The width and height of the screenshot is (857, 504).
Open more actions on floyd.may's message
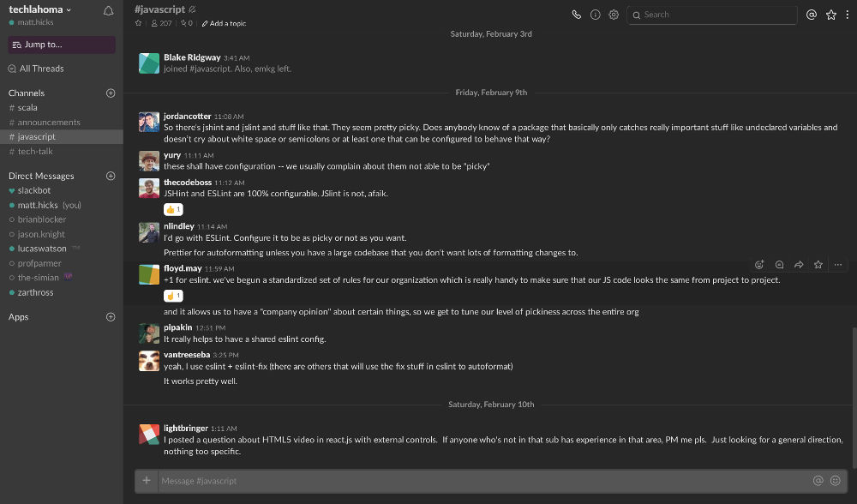[837, 265]
